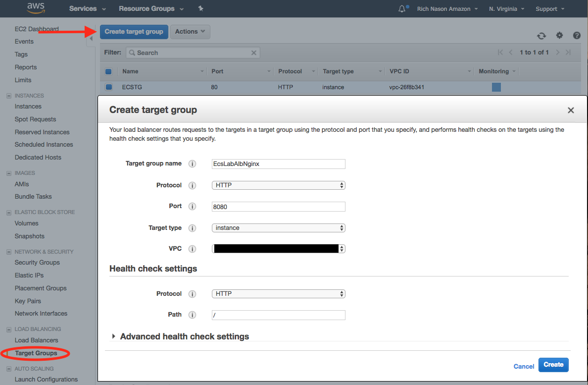Click the pin shortcut icon in top bar

point(201,8)
